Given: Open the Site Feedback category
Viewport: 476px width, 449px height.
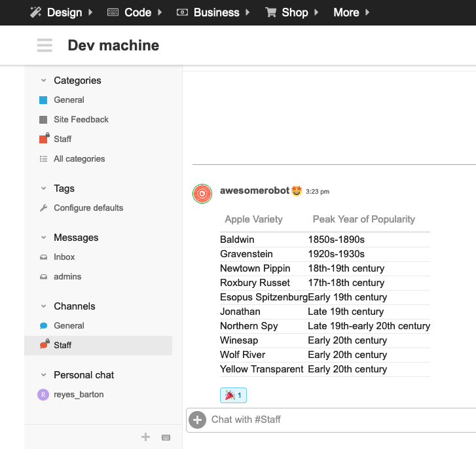Looking at the screenshot, I should tap(81, 120).
